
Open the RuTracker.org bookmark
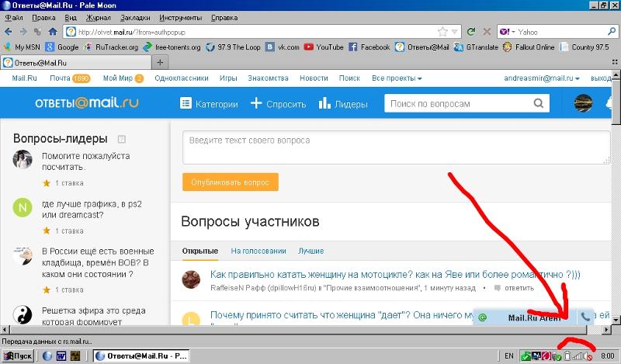point(111,47)
